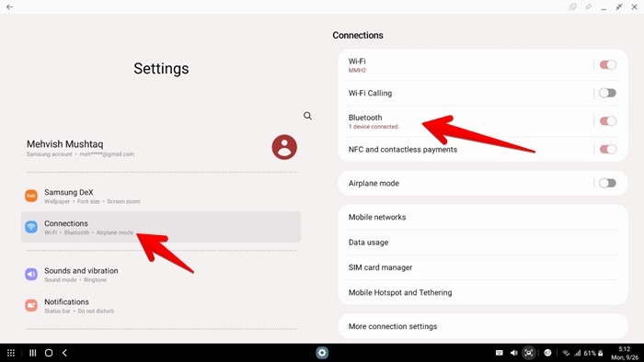Click the battery 61% indicator

tap(593, 353)
